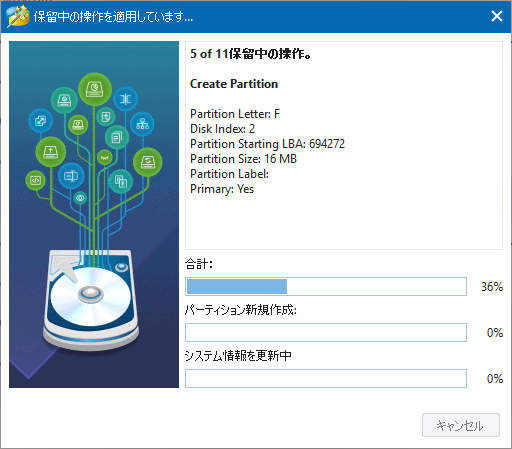
Task: Click the total (合計) progress bar
Action: coord(326,286)
